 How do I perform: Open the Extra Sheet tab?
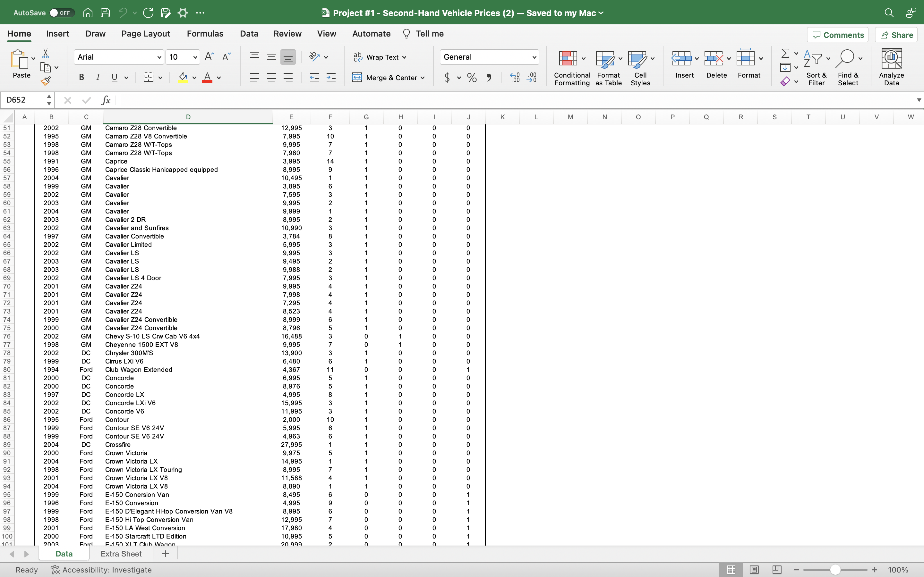pyautogui.click(x=121, y=553)
